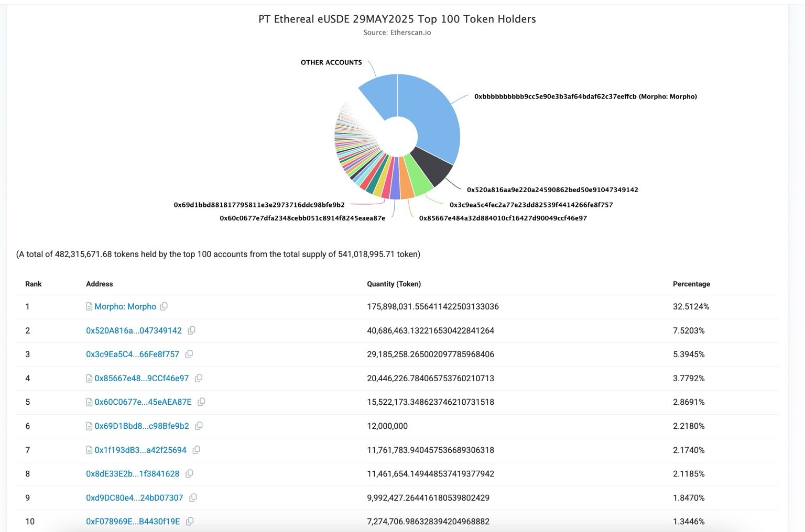
Task: Copy address 0x1f193dB3...a42f25694
Action: pyautogui.click(x=197, y=450)
